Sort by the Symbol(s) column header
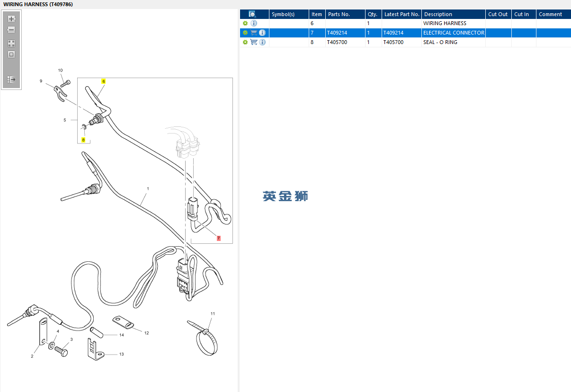The height and width of the screenshot is (392, 571). tap(289, 14)
